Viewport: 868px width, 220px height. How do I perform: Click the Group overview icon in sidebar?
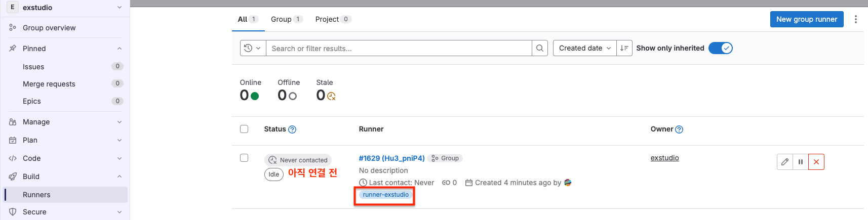coord(13,28)
